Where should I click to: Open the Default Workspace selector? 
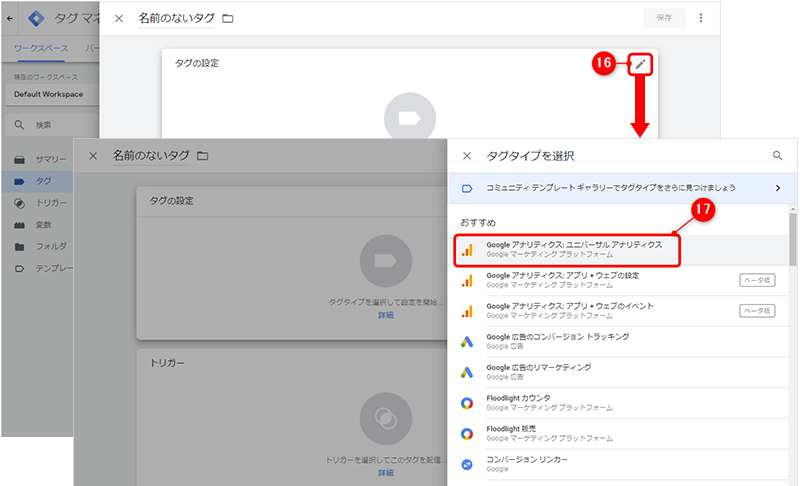52,94
